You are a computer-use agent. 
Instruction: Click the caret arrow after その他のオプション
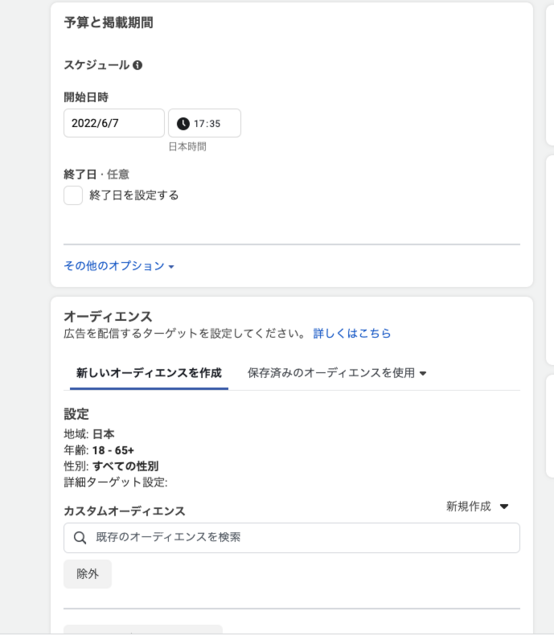pos(171,267)
